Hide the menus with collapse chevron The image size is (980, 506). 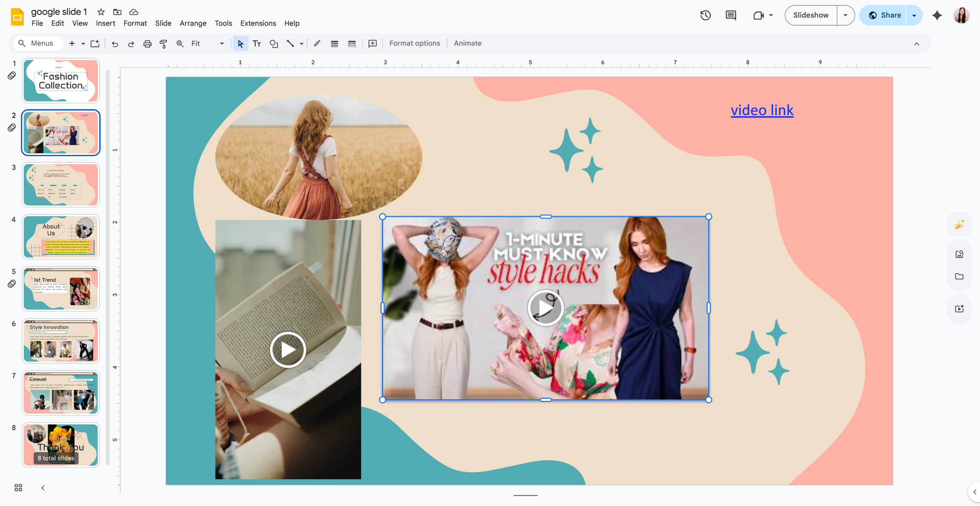(916, 44)
